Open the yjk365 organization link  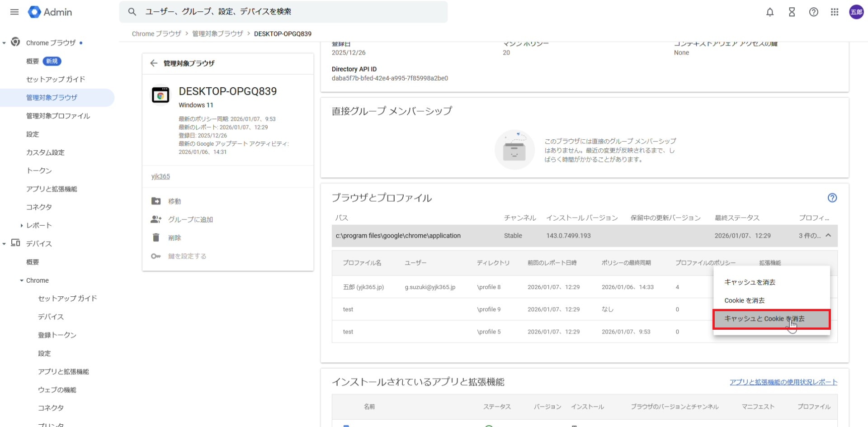(160, 176)
